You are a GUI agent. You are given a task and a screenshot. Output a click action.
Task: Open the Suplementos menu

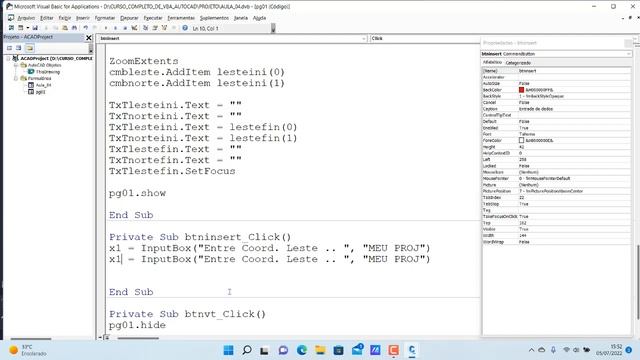pyautogui.click(x=214, y=18)
